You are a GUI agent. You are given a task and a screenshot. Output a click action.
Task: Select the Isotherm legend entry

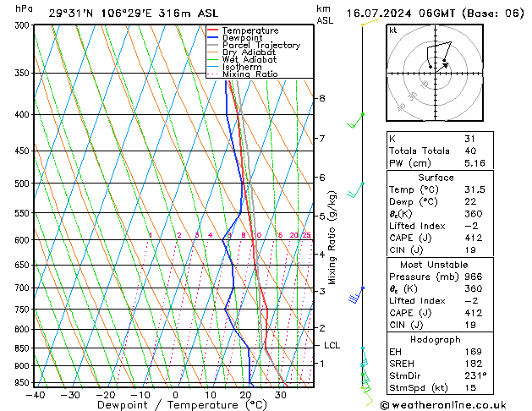241,67
